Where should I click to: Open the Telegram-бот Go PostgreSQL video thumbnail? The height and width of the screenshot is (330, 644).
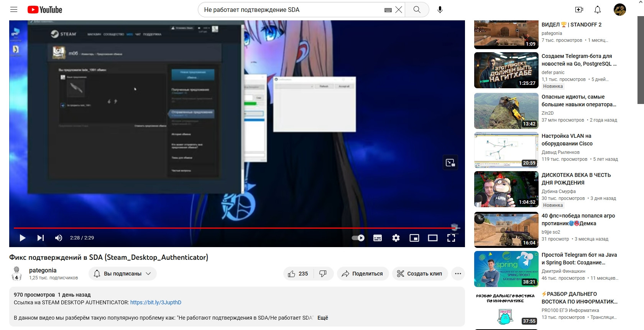tap(506, 70)
